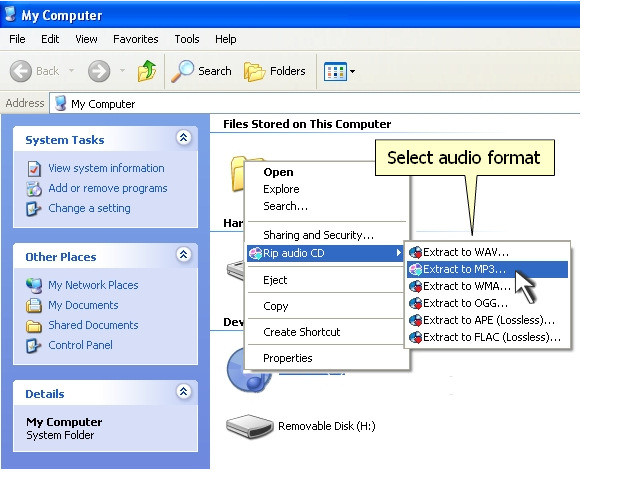Click the Forward arrow toolbar button
Screen dimensions: 640x480
tap(99, 71)
